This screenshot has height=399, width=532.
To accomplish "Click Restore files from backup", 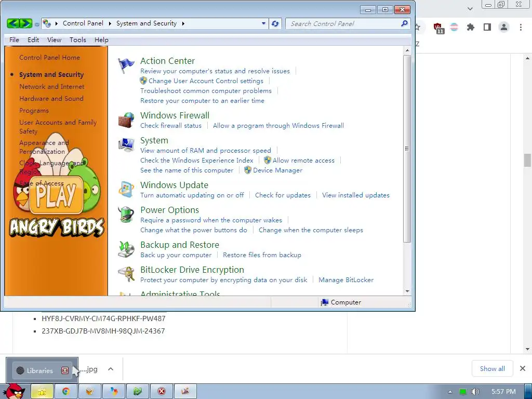I will click(262, 255).
